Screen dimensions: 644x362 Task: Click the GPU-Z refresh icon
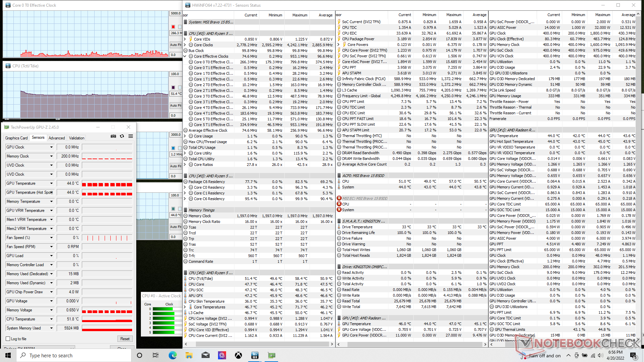[122, 136]
